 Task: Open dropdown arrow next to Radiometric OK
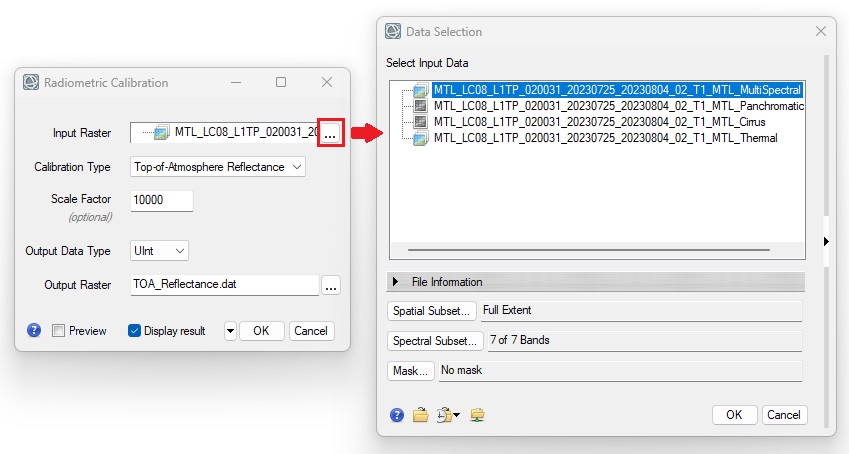[230, 331]
